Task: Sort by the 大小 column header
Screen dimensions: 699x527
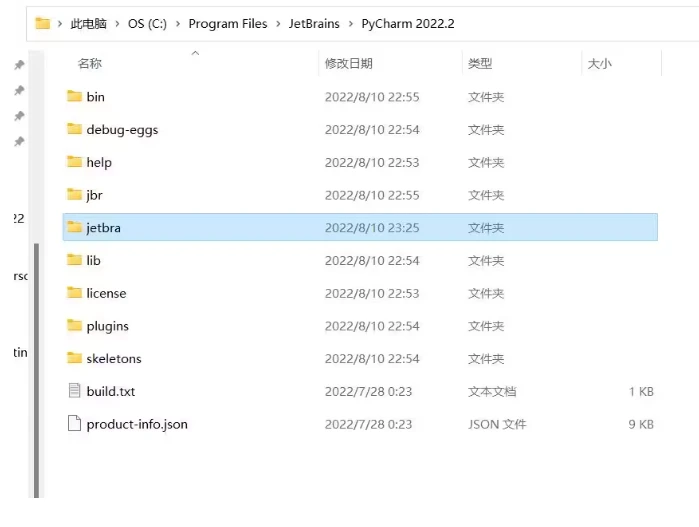Action: coord(599,64)
